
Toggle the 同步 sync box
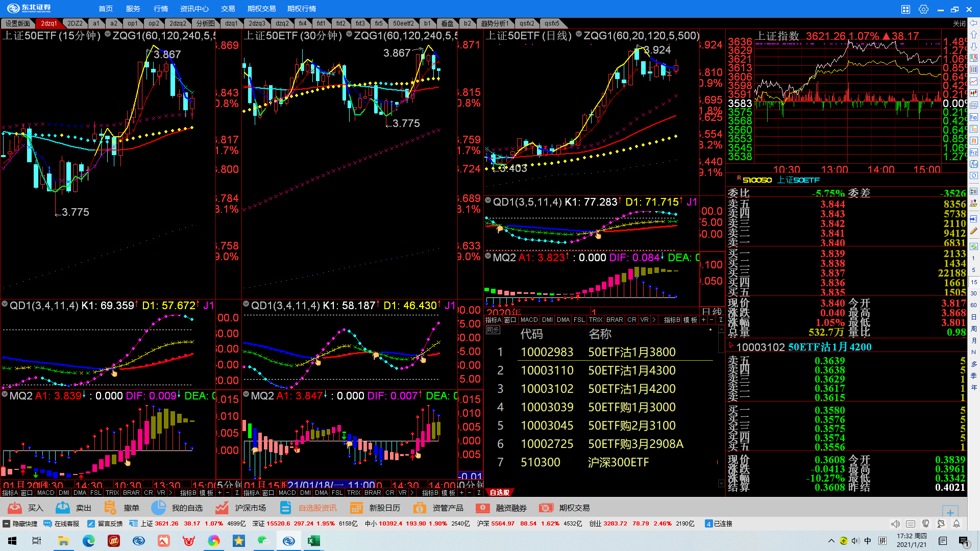pyautogui.click(x=493, y=330)
